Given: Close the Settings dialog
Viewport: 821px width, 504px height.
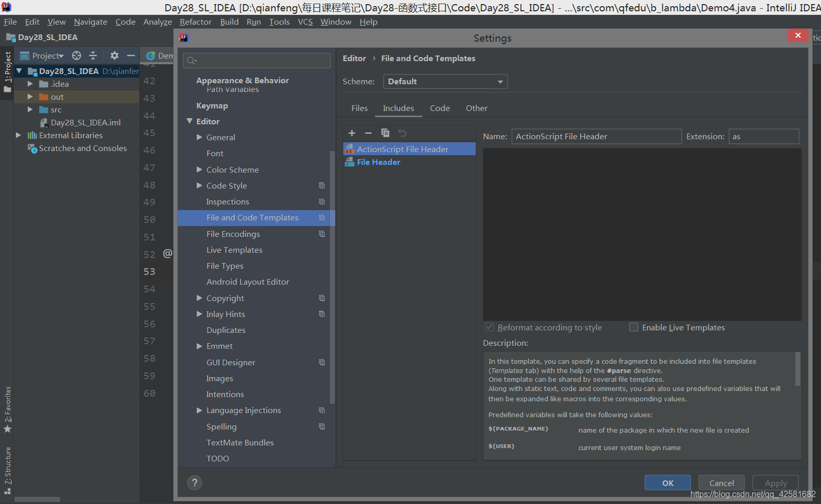Looking at the screenshot, I should coord(798,35).
